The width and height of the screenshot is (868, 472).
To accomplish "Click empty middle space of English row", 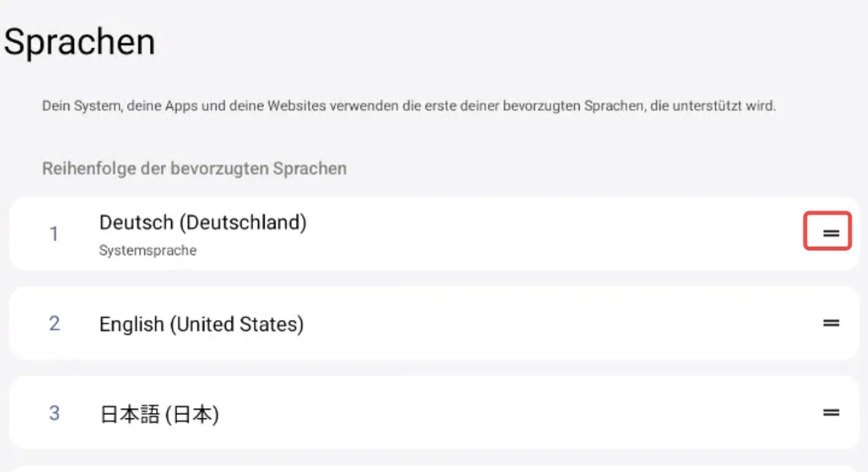I will tap(543, 323).
